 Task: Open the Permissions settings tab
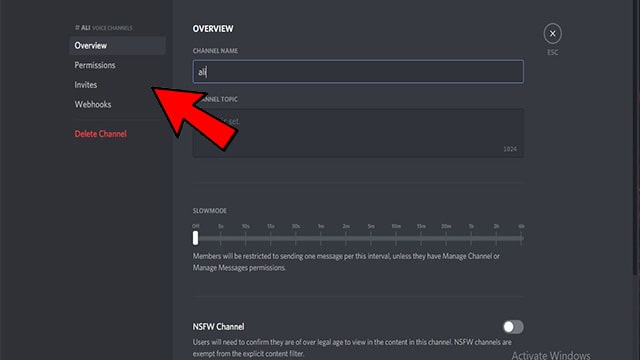click(x=95, y=65)
